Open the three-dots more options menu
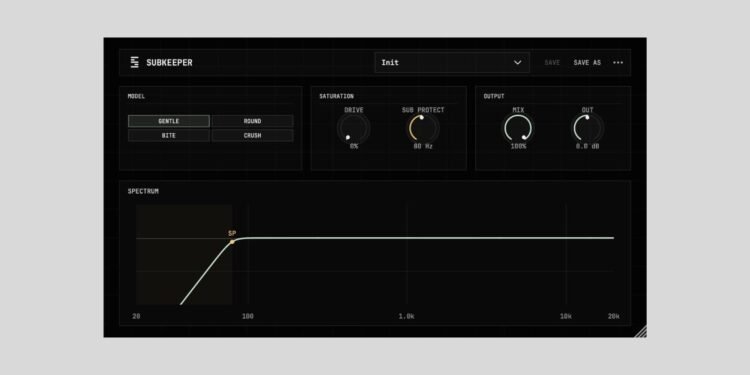 tap(618, 63)
